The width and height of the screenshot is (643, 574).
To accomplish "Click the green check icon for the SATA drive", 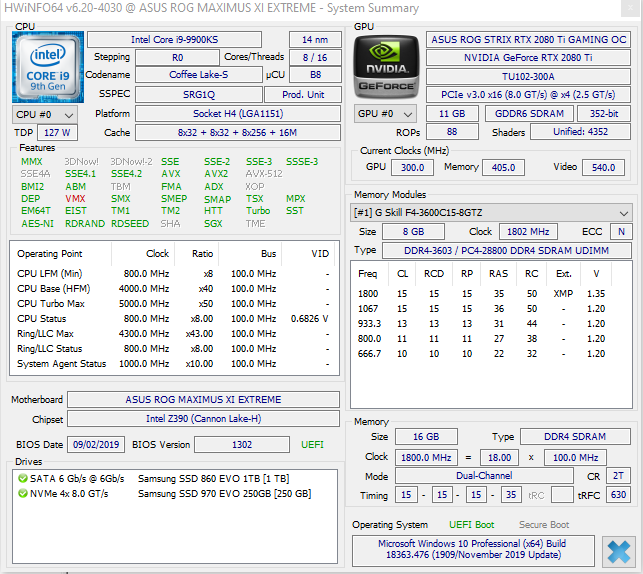I will coord(23,478).
